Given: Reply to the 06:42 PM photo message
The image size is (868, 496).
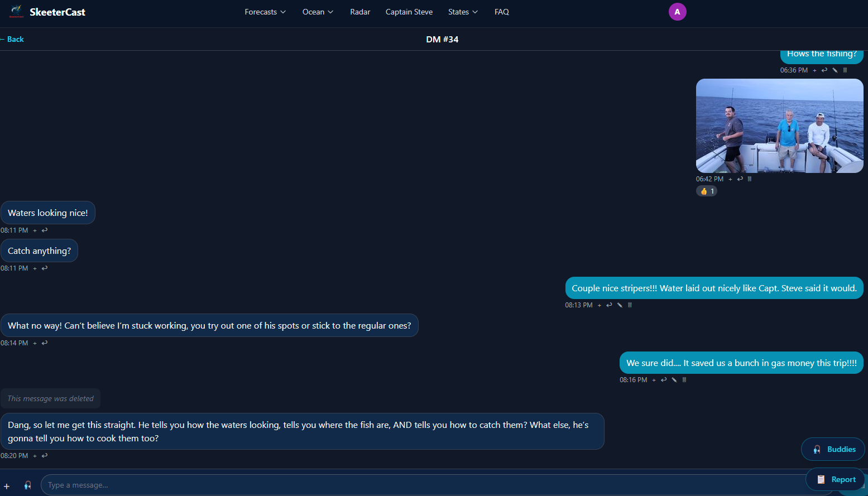Looking at the screenshot, I should 740,179.
